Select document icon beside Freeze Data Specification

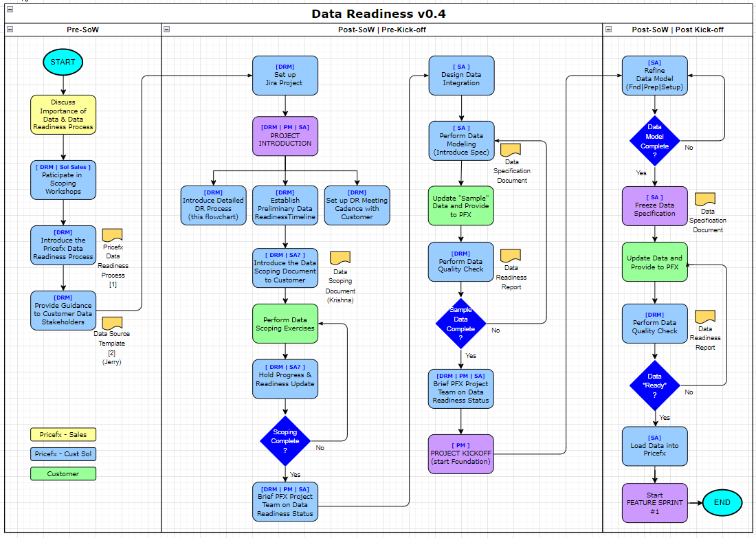click(705, 199)
